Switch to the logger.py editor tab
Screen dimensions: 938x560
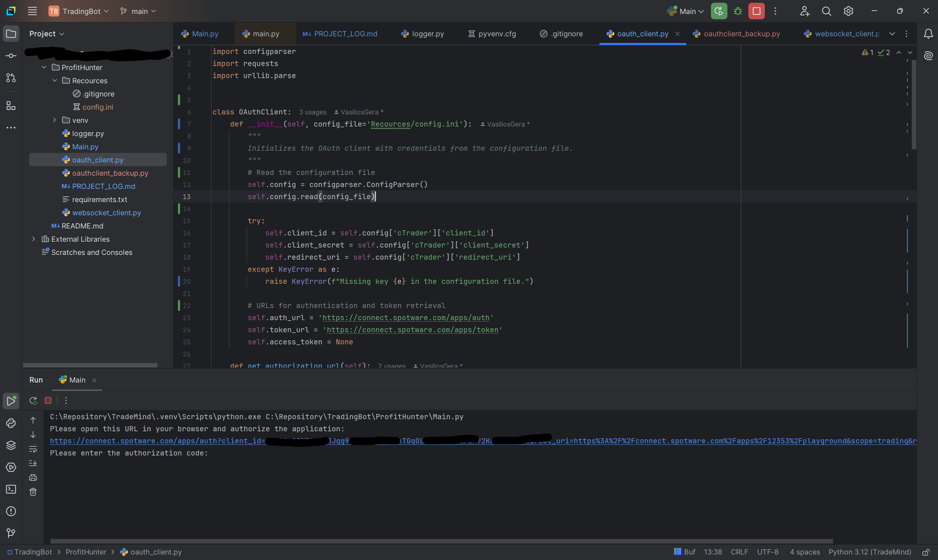pos(423,34)
